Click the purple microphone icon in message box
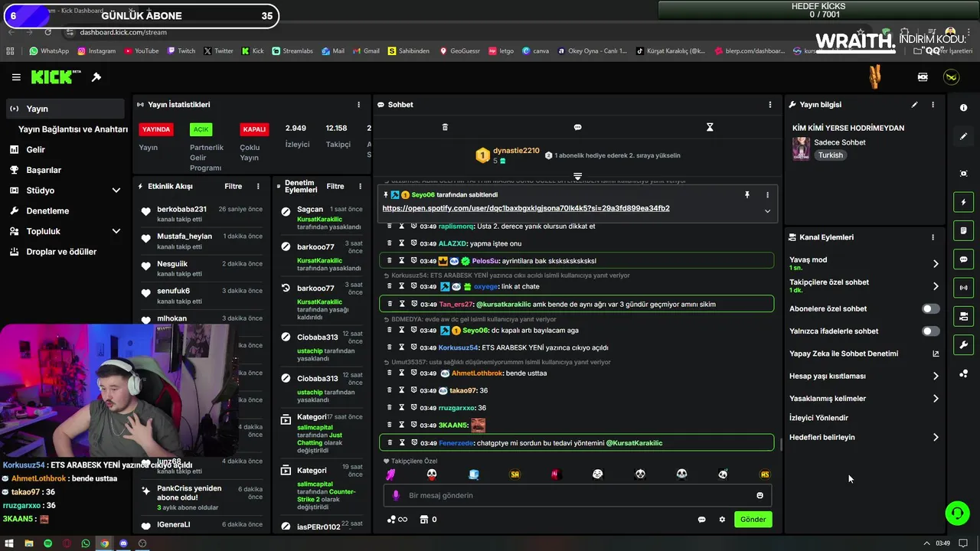980x551 pixels. click(x=396, y=495)
